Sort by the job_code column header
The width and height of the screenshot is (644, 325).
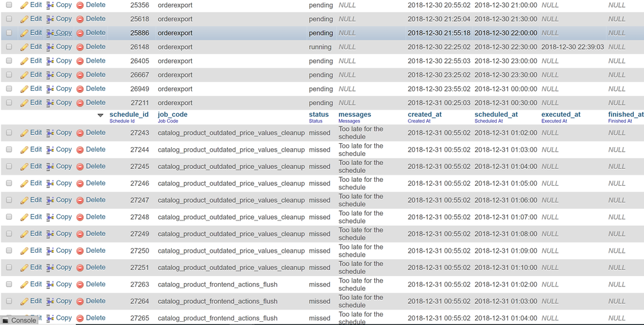coord(172,114)
